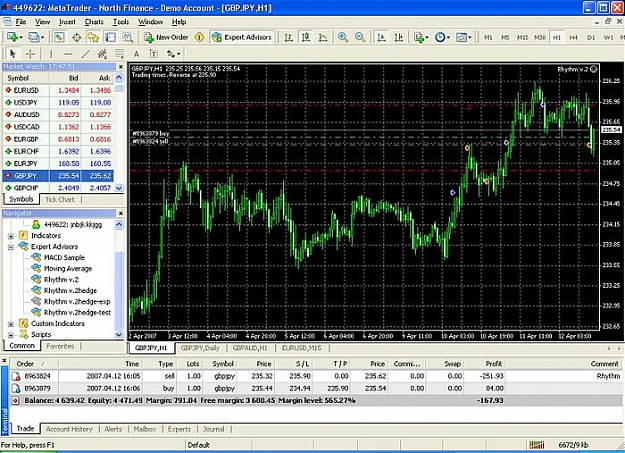
Task: Open the Periods clock dropdown
Action: click(x=442, y=37)
